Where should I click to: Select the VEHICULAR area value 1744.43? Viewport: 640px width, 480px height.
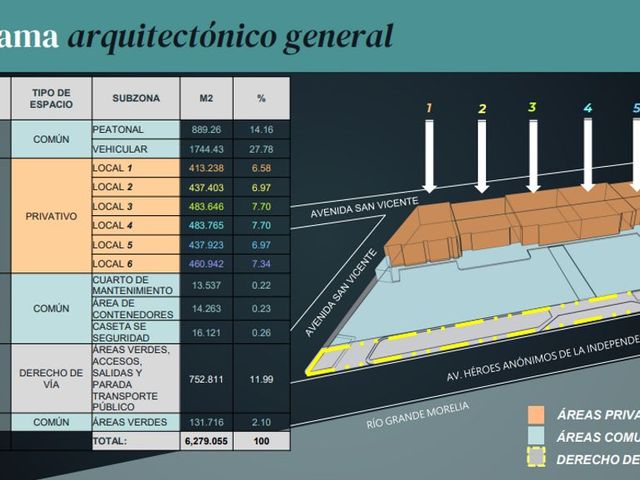point(207,149)
